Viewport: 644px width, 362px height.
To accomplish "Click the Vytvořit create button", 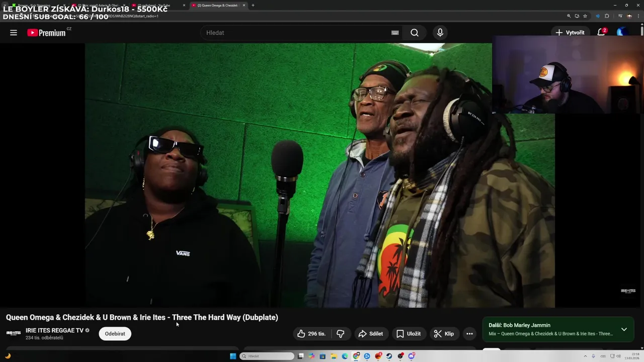I will click(x=570, y=32).
